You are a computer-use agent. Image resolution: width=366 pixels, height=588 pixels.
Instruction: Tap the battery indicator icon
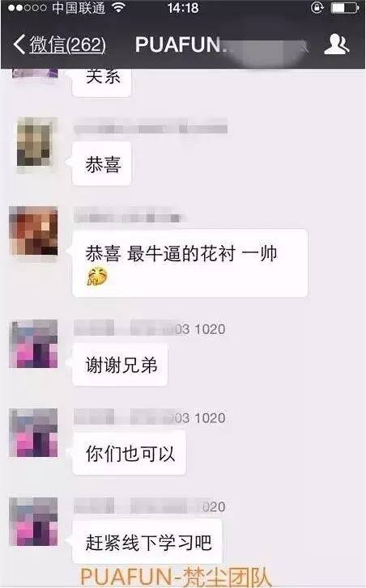345,8
